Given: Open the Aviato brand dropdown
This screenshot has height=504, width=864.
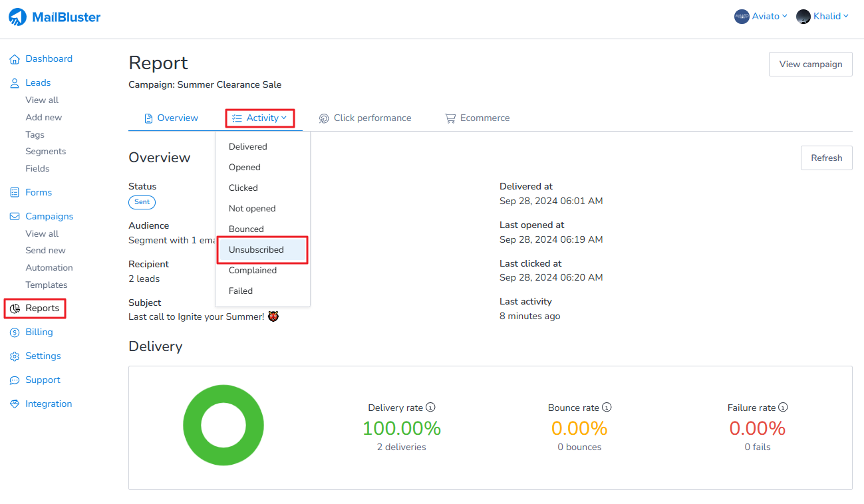Looking at the screenshot, I should 761,17.
